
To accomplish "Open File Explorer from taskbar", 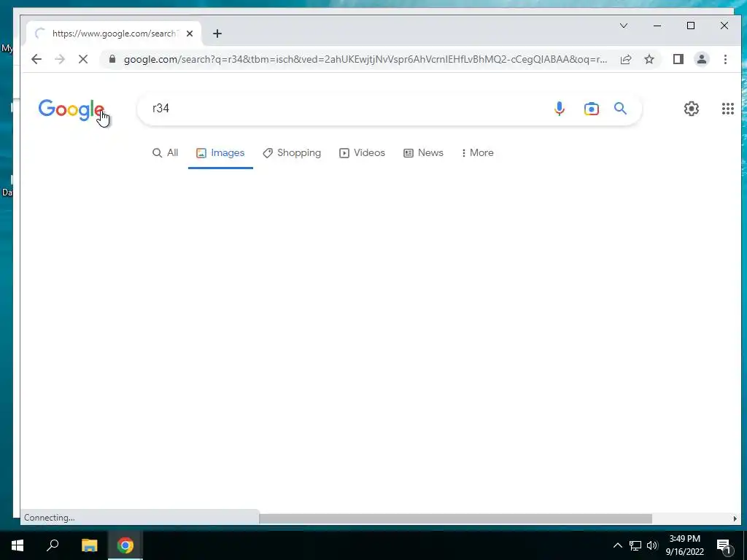I will [89, 545].
